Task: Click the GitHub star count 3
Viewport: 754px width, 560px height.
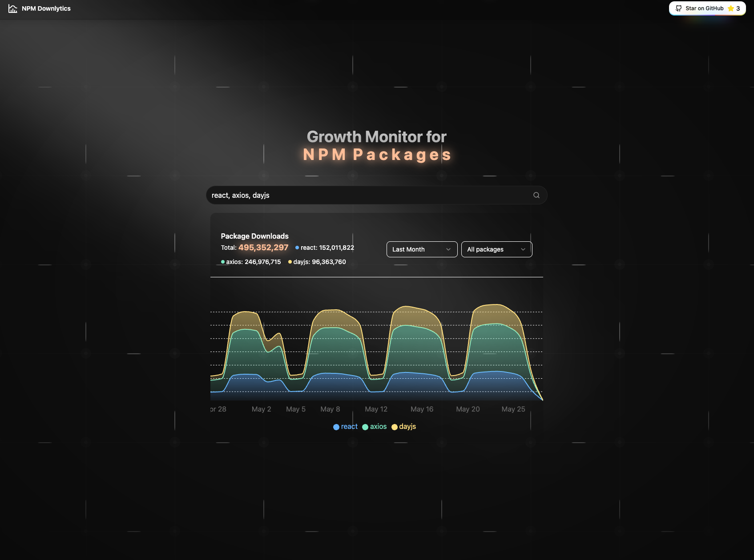Action: click(738, 8)
